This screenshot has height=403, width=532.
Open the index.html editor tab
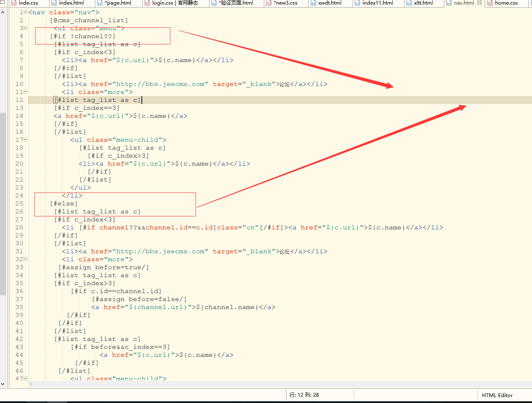pyautogui.click(x=71, y=3)
